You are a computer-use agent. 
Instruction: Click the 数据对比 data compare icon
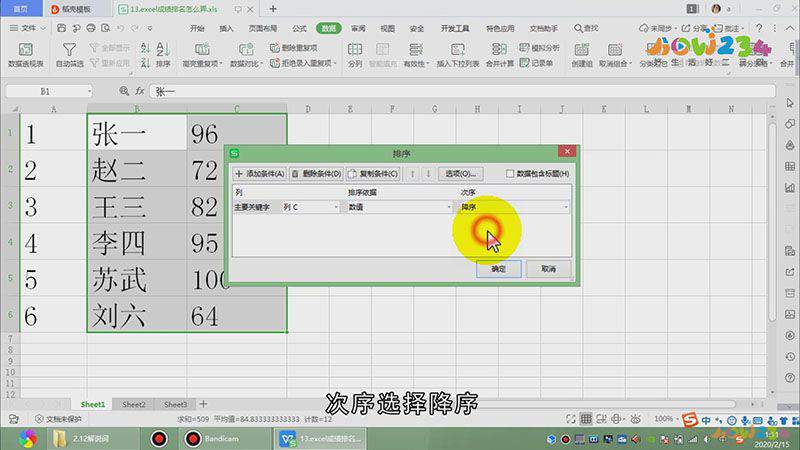pos(246,49)
